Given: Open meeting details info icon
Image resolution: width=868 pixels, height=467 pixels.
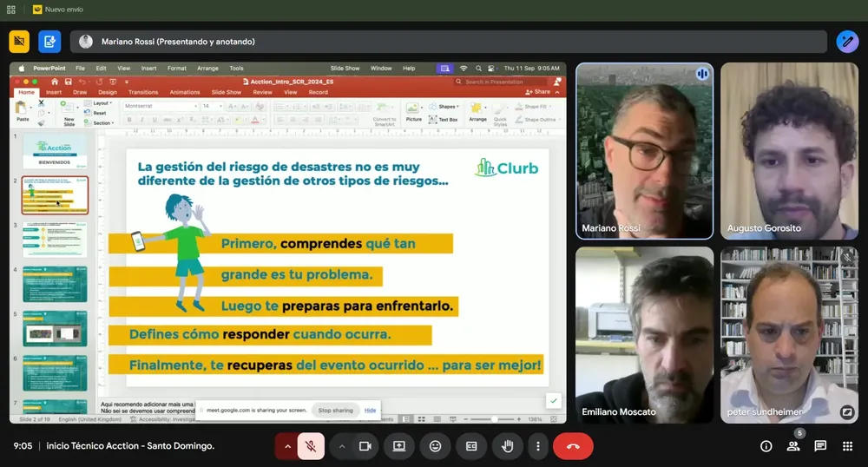Looking at the screenshot, I should point(766,446).
